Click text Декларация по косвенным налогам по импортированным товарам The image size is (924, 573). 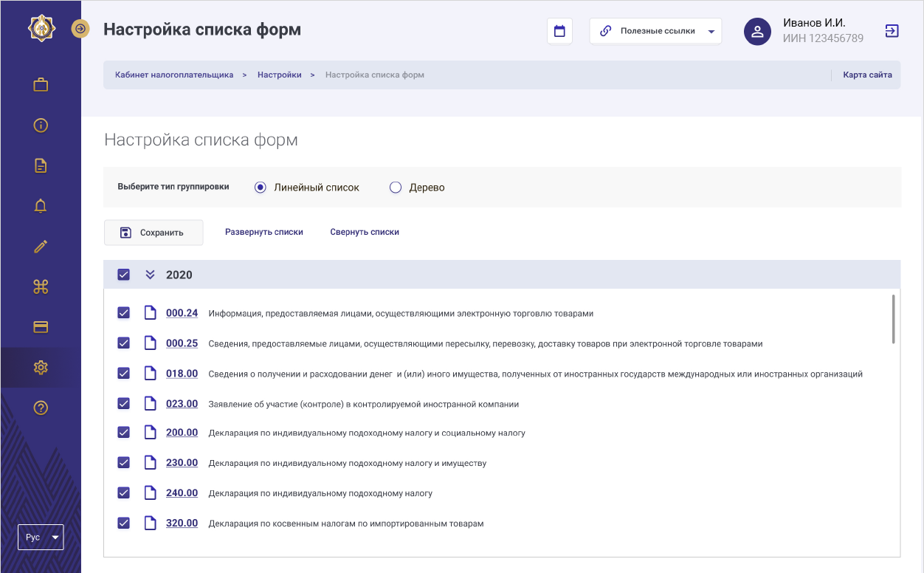tap(346, 524)
